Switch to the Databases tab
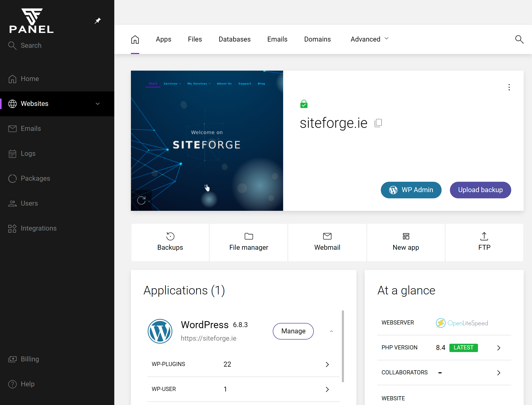This screenshot has height=405, width=532. point(235,39)
